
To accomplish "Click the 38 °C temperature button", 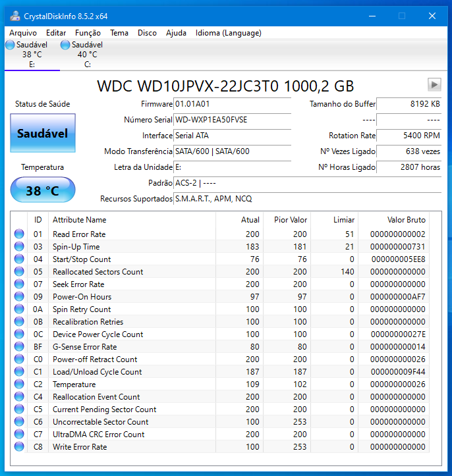I will [43, 190].
